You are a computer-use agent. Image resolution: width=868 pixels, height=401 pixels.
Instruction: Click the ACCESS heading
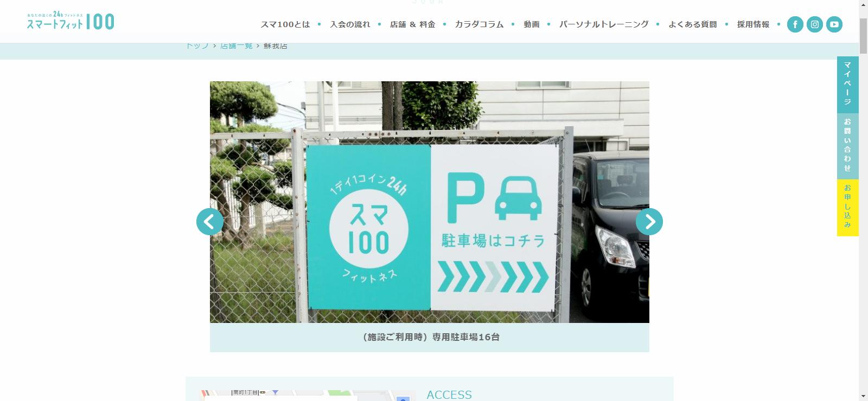pyautogui.click(x=449, y=395)
